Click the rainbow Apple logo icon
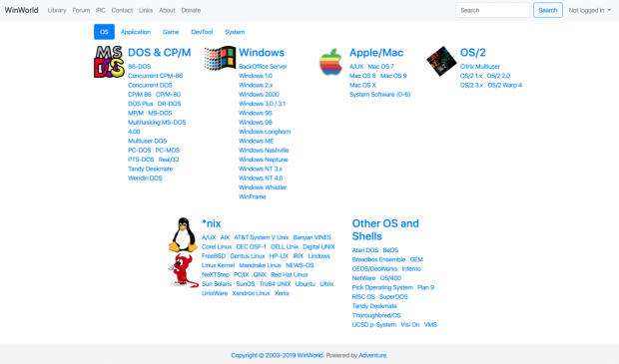 pos(330,62)
